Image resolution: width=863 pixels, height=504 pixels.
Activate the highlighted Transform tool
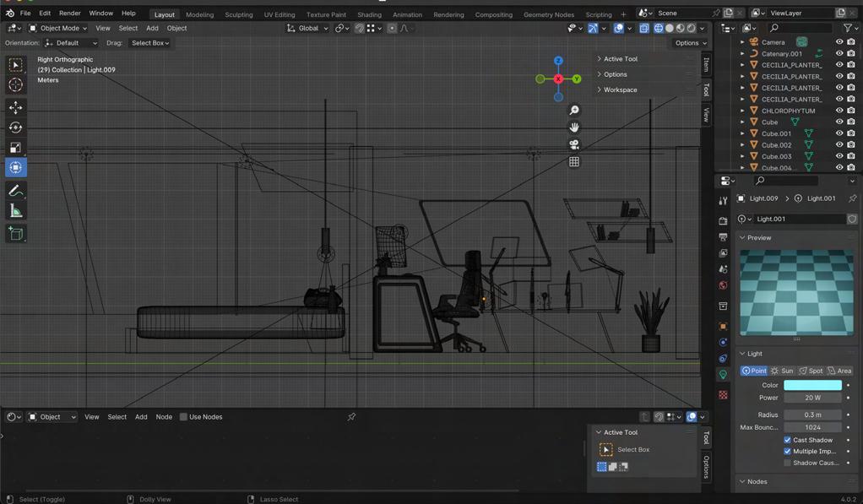(x=15, y=167)
